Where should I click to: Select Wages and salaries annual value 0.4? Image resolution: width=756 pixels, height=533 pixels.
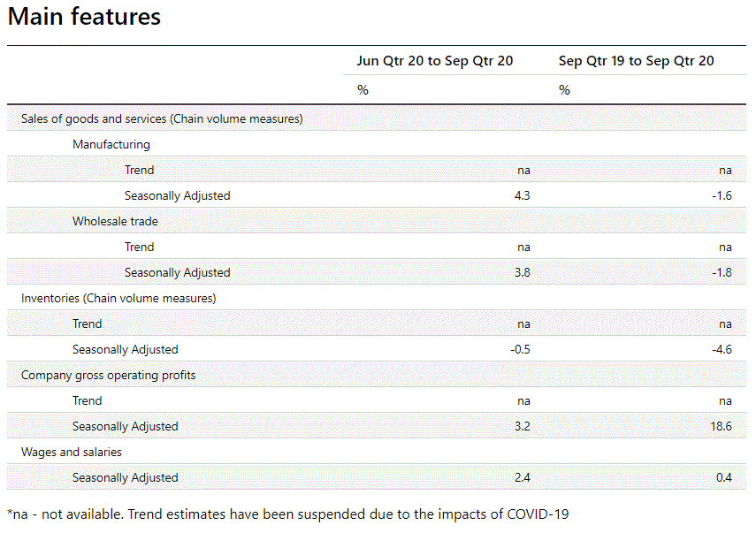point(724,477)
